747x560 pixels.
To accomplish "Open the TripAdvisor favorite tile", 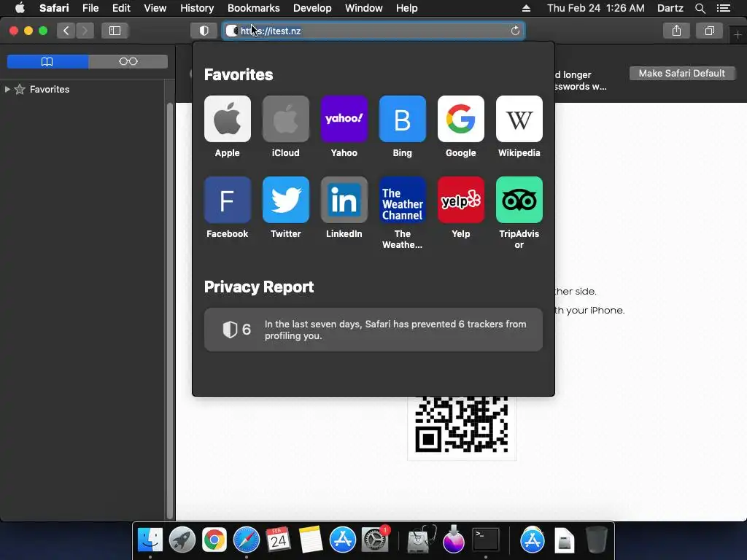I will [519, 200].
